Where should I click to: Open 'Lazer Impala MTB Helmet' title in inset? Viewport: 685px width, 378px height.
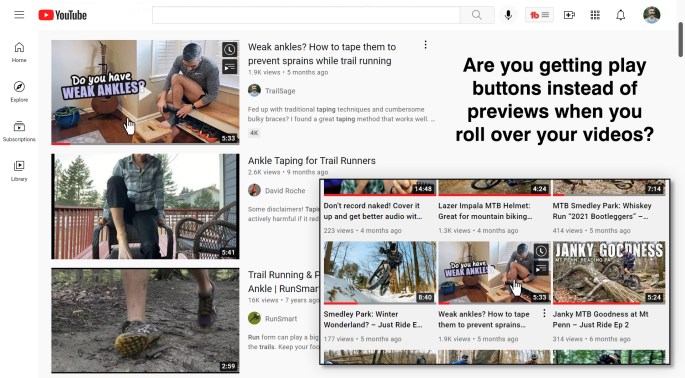pos(486,211)
